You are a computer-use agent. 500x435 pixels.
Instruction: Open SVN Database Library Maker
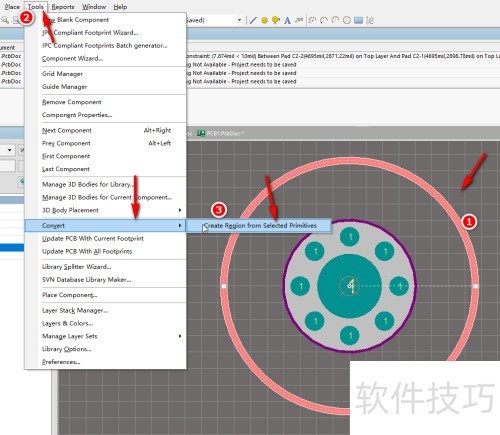pos(105,280)
